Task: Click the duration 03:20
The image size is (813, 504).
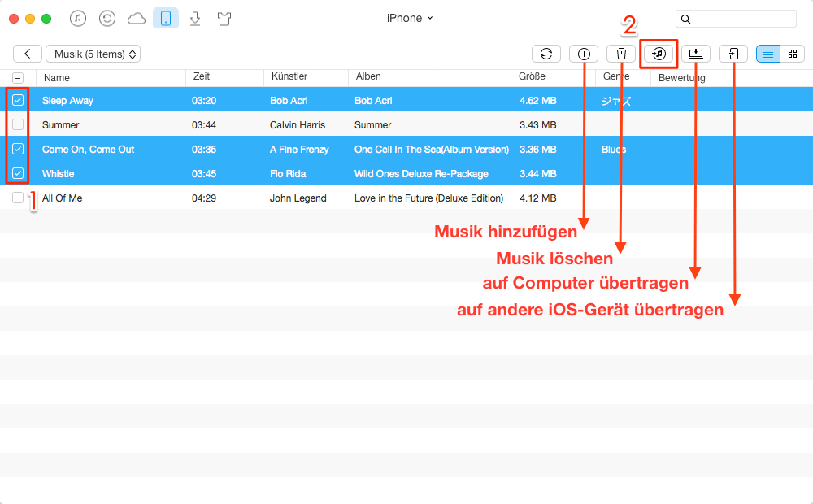Action: (x=204, y=101)
